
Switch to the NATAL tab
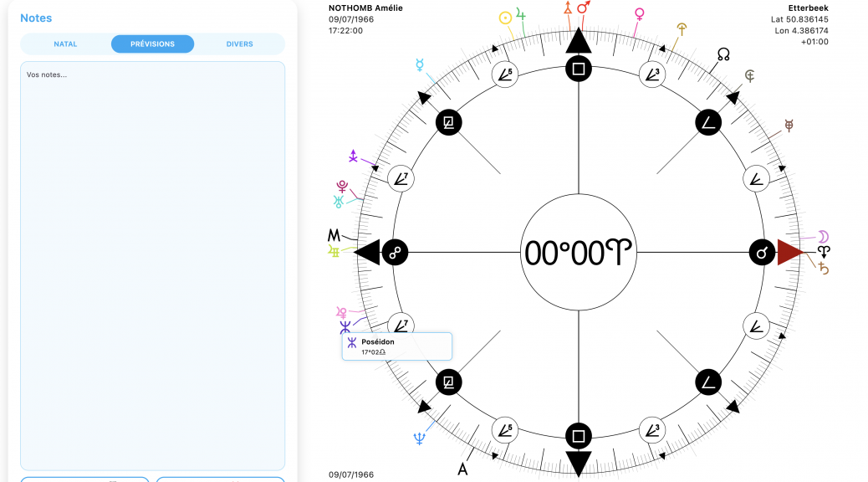[x=65, y=44]
